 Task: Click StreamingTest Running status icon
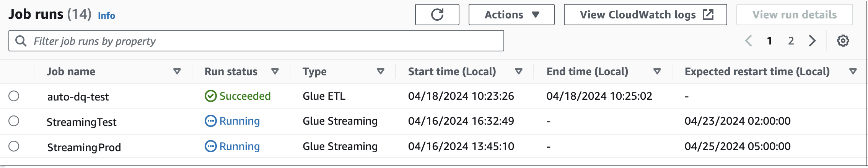pyautogui.click(x=210, y=121)
